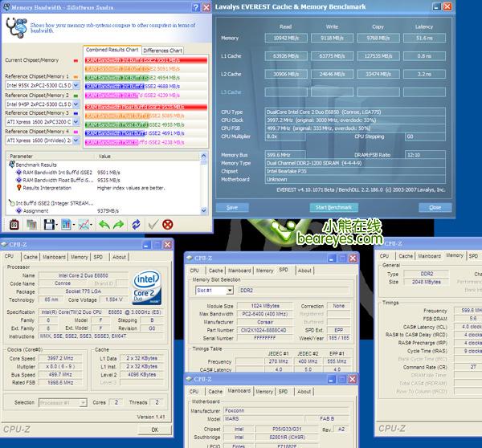
Task: Click the green swatch beside Reference Chipset/Memory 2
Action: click(x=76, y=96)
